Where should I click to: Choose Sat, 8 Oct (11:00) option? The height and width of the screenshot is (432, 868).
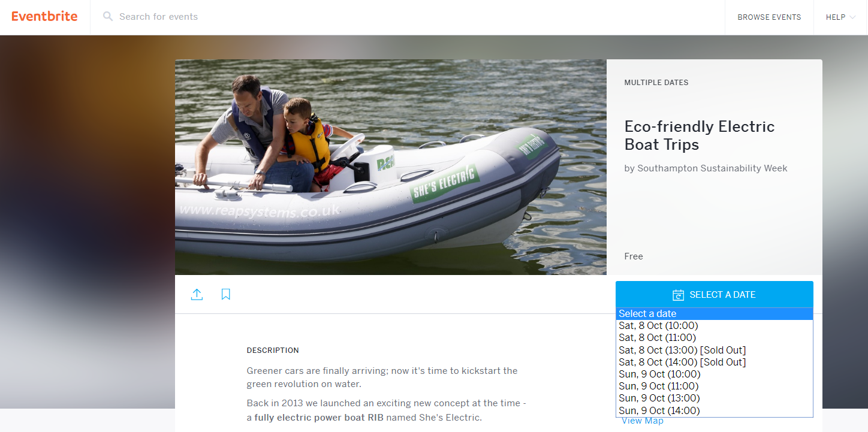coord(715,338)
